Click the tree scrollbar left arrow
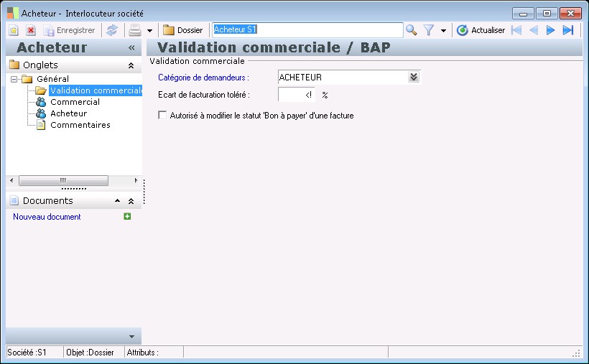Viewport: 589px width, 364px height. pyautogui.click(x=11, y=180)
